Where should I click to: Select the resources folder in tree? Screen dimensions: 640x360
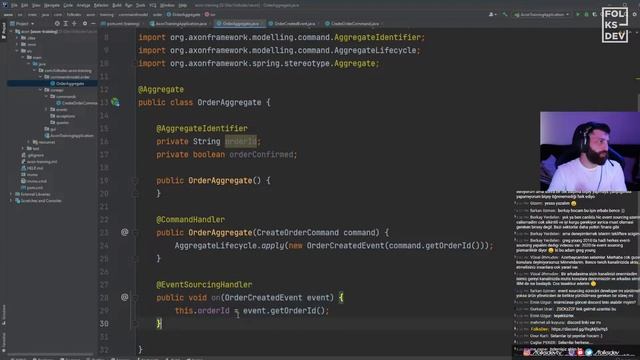[x=44, y=142]
